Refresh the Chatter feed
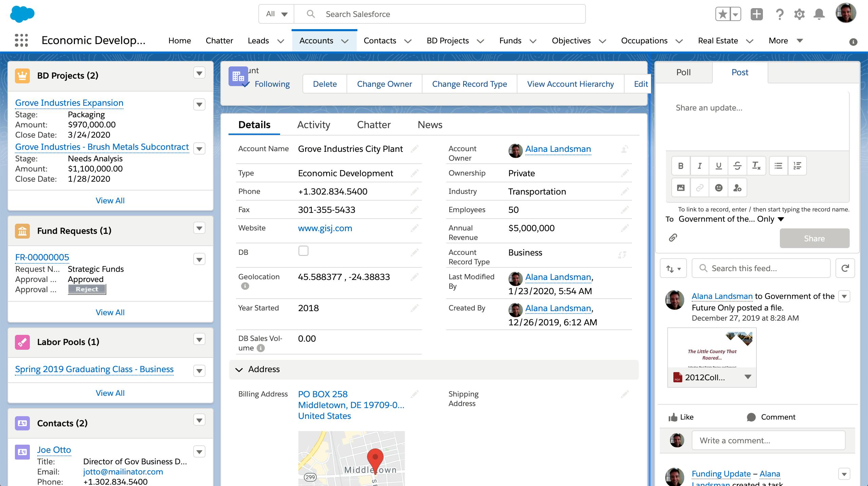 (x=845, y=268)
